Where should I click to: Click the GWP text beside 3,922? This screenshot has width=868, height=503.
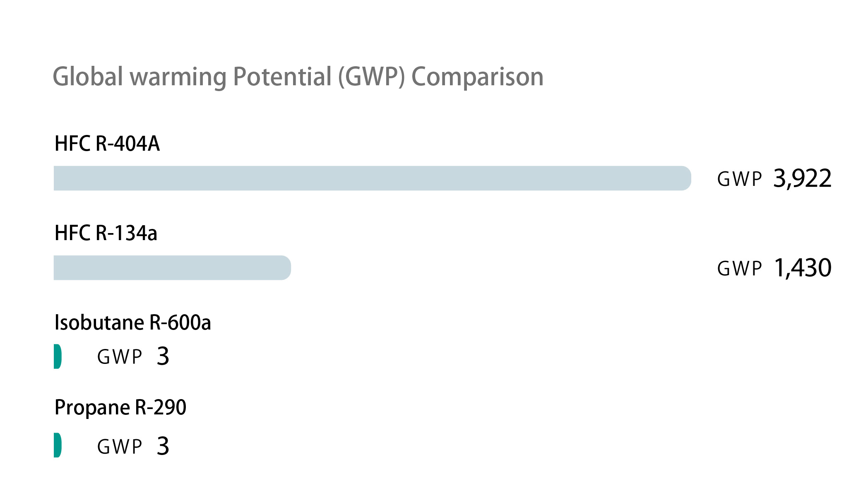point(739,180)
